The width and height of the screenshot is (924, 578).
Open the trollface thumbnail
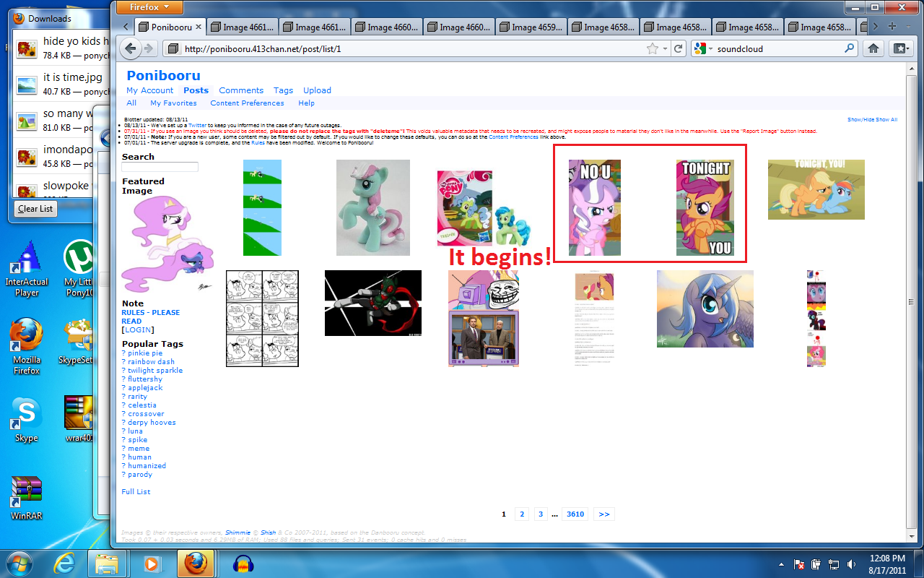(484, 319)
